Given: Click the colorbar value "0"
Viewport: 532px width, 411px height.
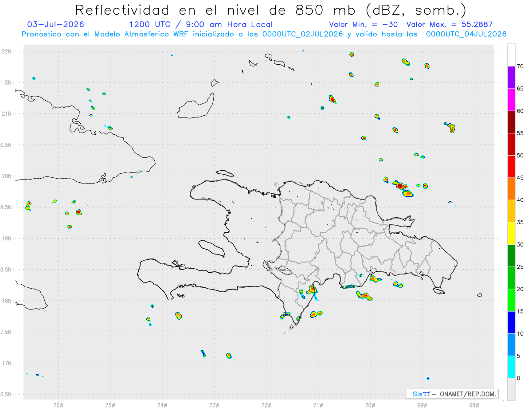Looking at the screenshot, I should [519, 378].
